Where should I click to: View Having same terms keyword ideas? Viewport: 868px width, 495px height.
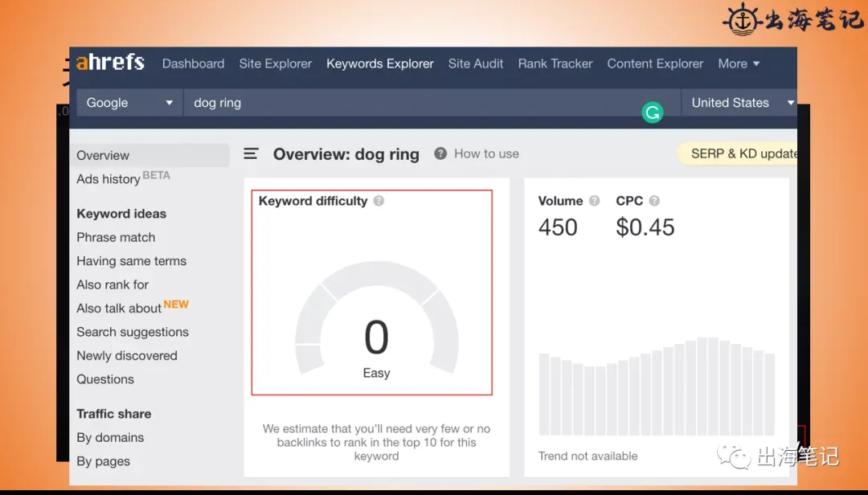point(131,261)
